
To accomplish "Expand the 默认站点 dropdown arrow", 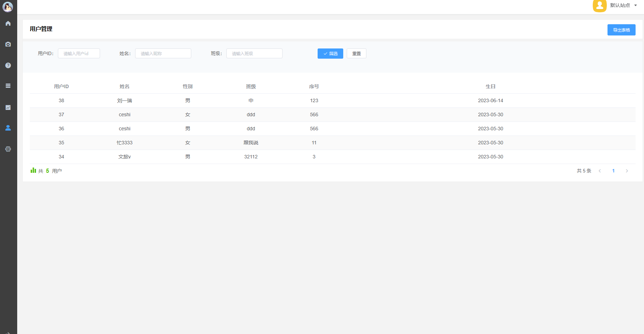I will (636, 5).
